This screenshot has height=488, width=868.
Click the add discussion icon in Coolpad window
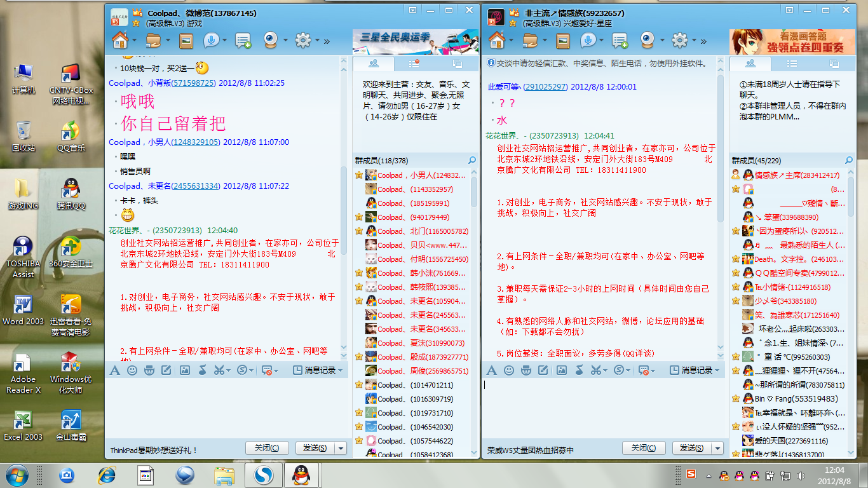click(x=243, y=41)
